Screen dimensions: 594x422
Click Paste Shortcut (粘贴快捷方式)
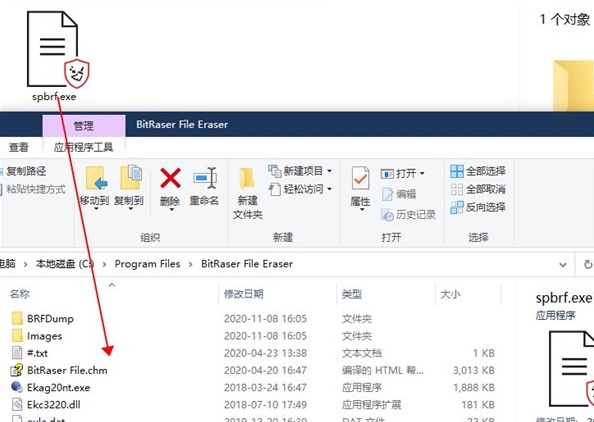click(33, 189)
